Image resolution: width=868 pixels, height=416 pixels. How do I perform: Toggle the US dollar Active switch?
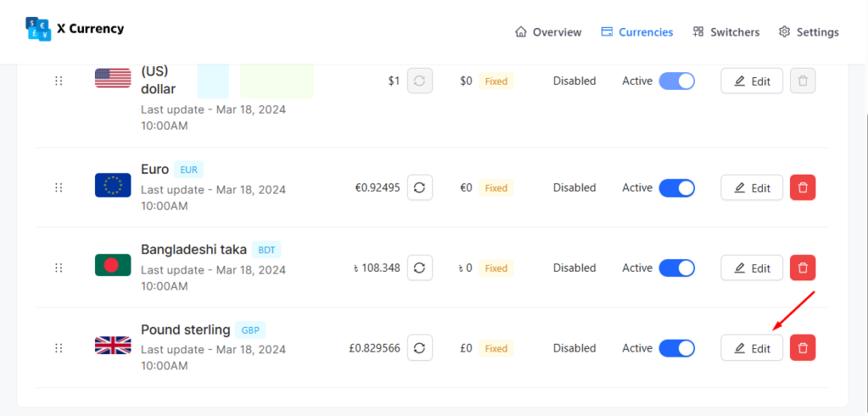coord(676,81)
